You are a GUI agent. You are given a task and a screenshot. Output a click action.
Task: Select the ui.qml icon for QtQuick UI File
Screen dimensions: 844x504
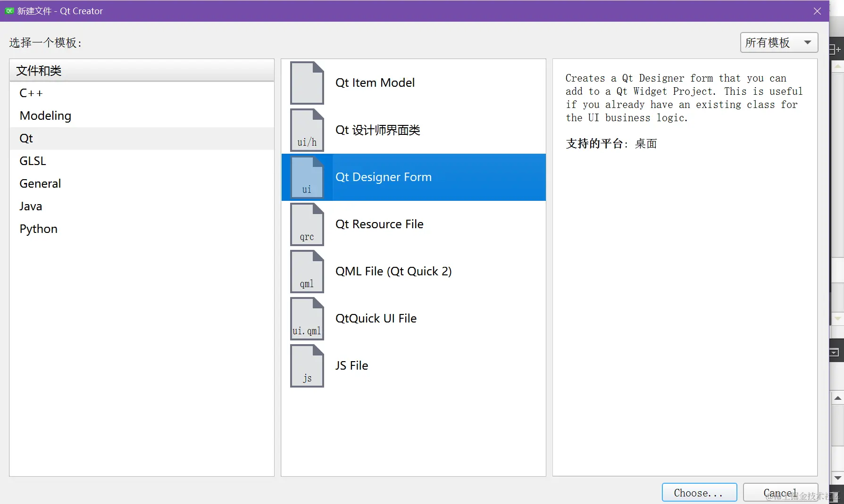(x=307, y=319)
